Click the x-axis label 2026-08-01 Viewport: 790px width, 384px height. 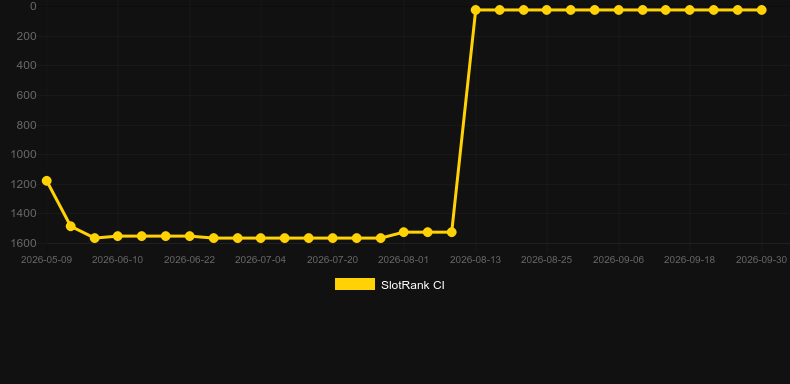click(x=404, y=260)
